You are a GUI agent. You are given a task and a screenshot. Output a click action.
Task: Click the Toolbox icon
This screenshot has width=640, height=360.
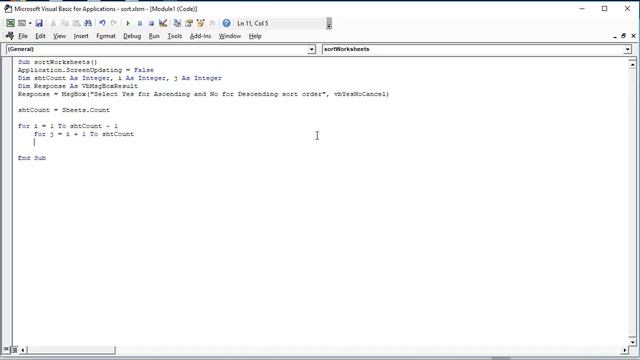pos(212,23)
